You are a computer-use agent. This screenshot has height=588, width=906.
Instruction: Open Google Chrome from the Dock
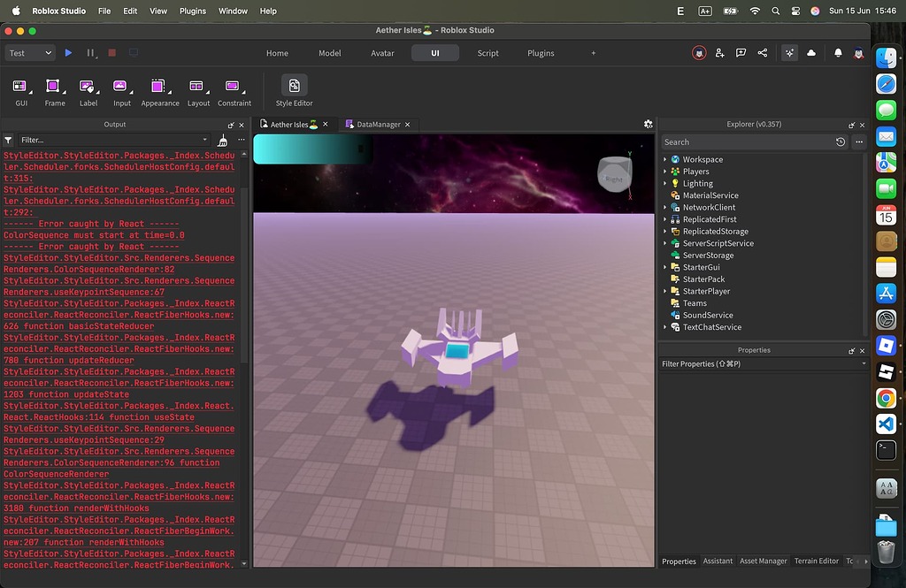click(x=886, y=398)
